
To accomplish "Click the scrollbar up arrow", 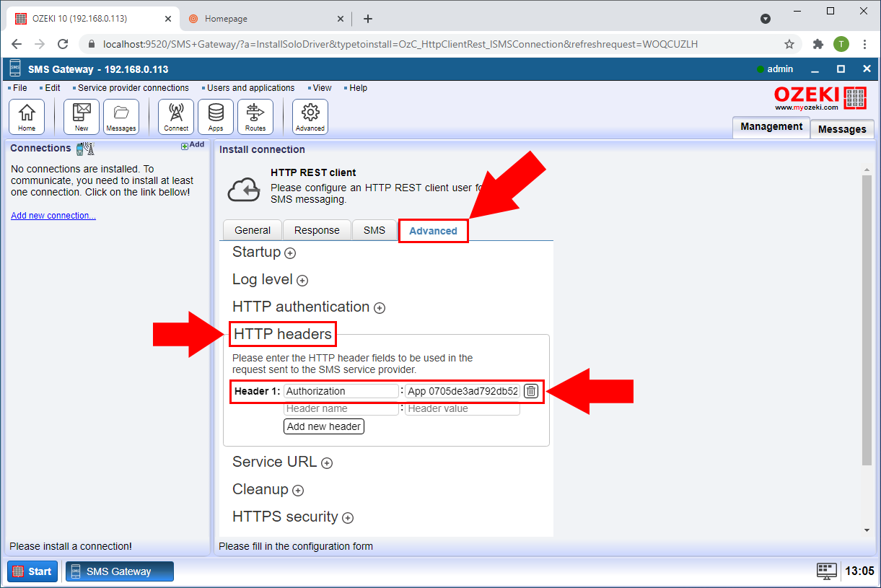I will coord(867,170).
